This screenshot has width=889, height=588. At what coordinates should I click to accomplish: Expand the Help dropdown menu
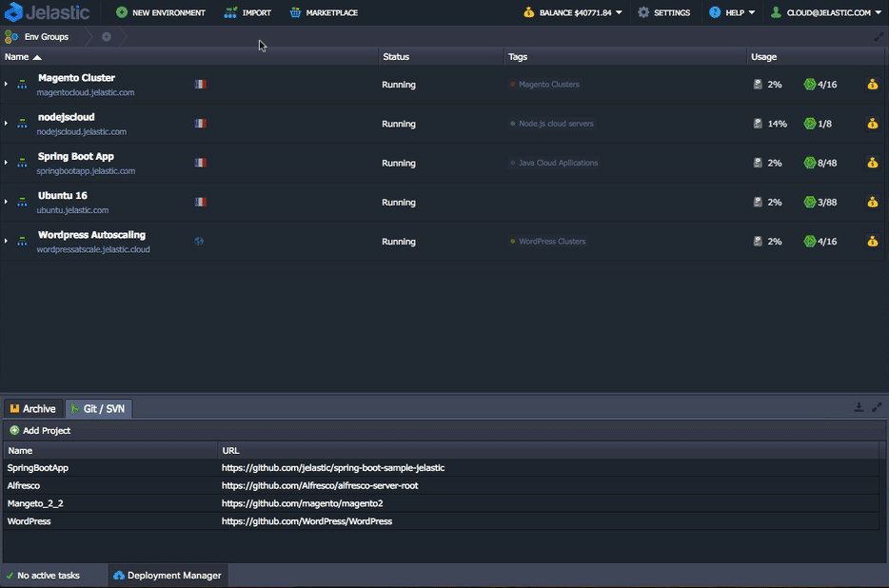click(732, 12)
